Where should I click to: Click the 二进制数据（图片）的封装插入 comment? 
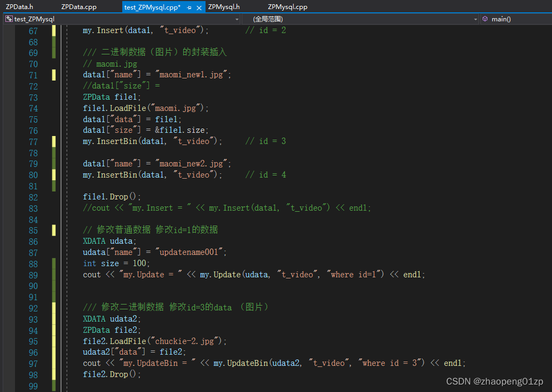point(155,52)
